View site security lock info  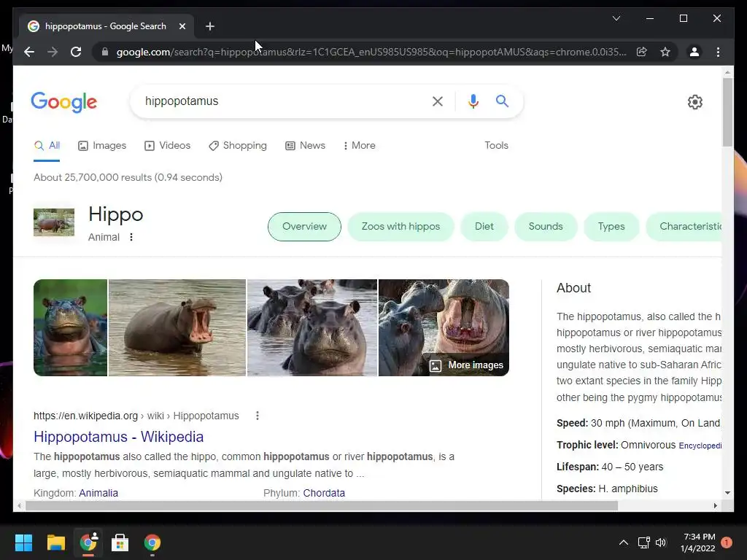(105, 52)
